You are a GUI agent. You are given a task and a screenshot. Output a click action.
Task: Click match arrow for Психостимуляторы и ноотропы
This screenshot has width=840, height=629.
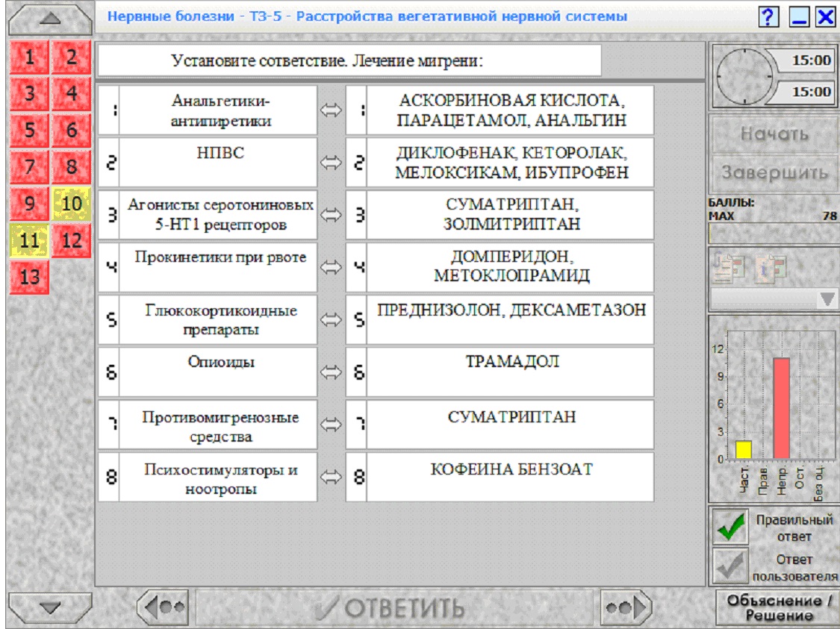(x=331, y=477)
